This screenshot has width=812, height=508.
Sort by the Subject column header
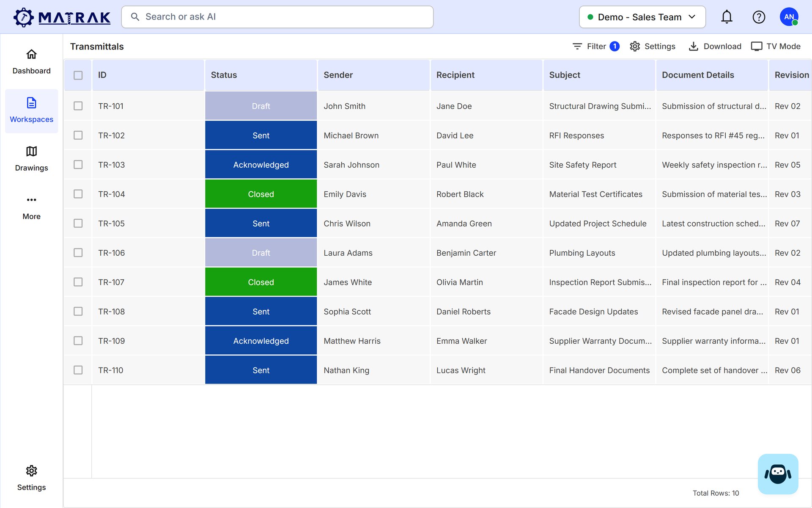pos(599,75)
